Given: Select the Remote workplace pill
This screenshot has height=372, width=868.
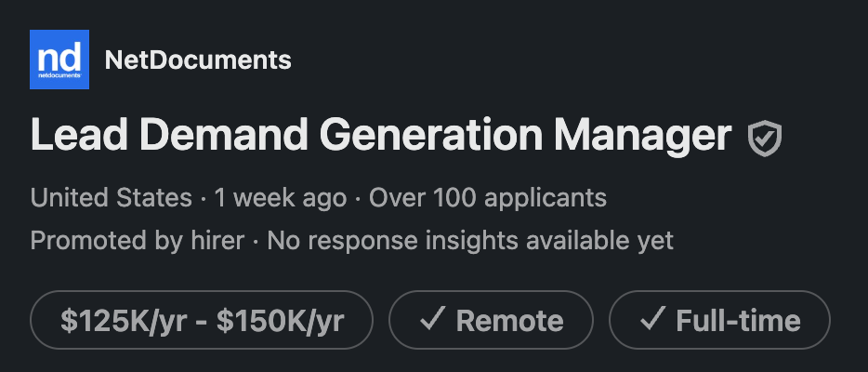Looking at the screenshot, I should [x=491, y=321].
